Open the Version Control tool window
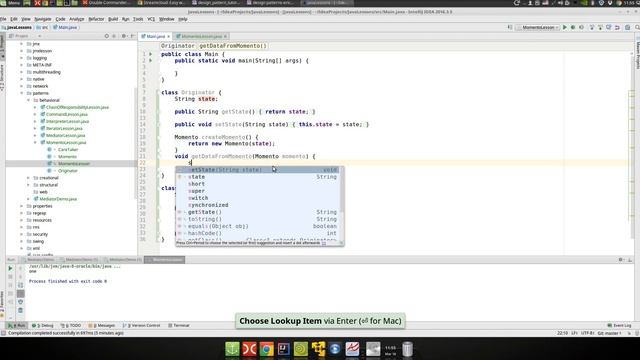The width and height of the screenshot is (640, 360). point(142,325)
